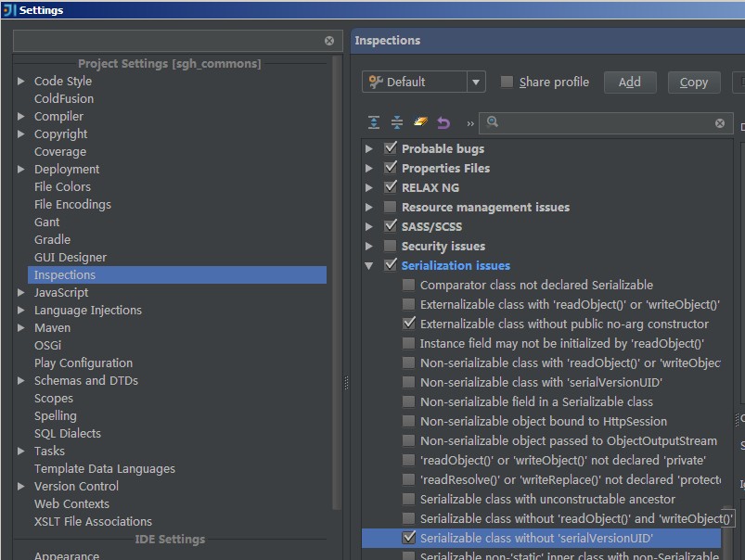The image size is (745, 560).
Task: Expand Schemas and DTDs node
Action: coord(21,380)
